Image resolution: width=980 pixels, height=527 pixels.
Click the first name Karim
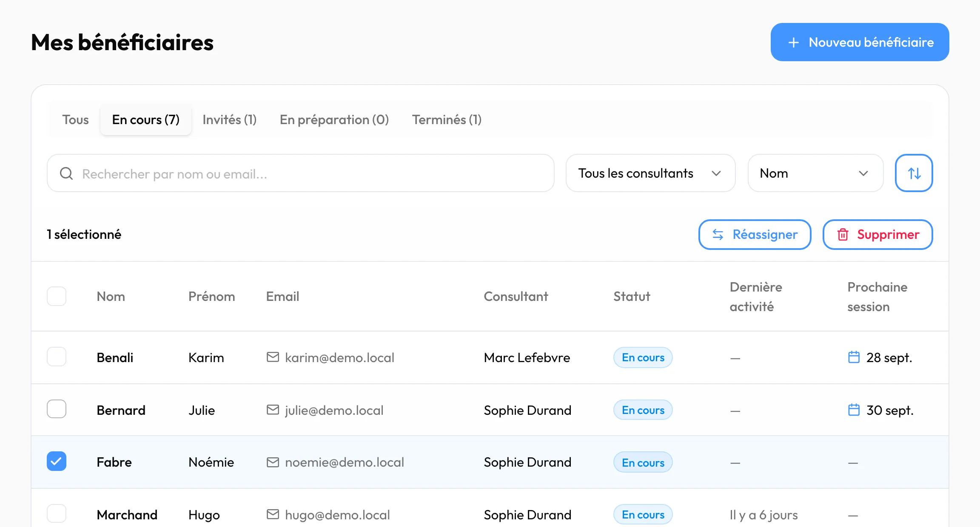206,357
